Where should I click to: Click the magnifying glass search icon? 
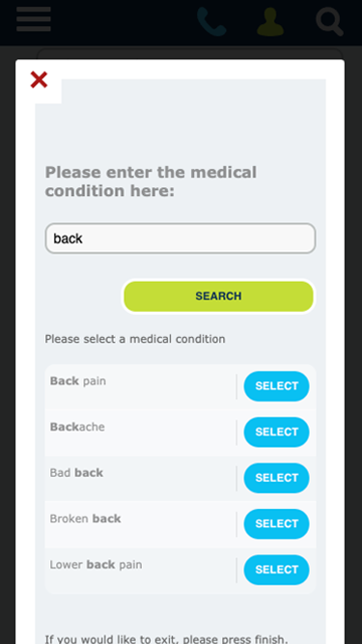329,21
